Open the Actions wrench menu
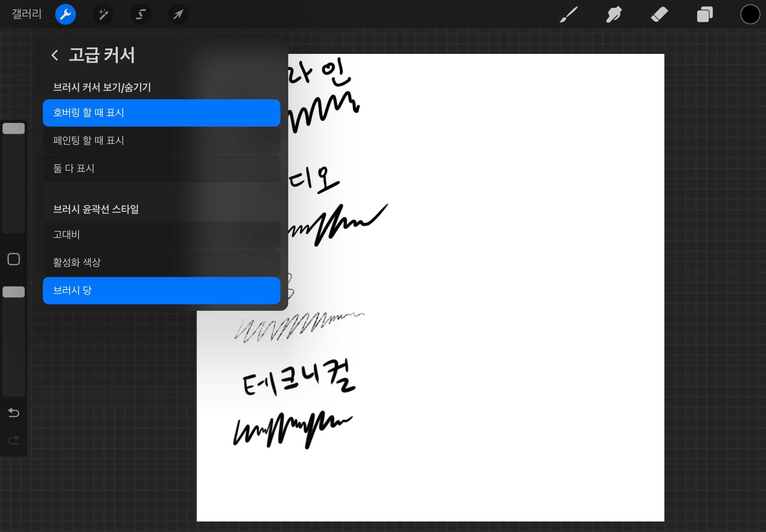The image size is (766, 532). coord(65,14)
